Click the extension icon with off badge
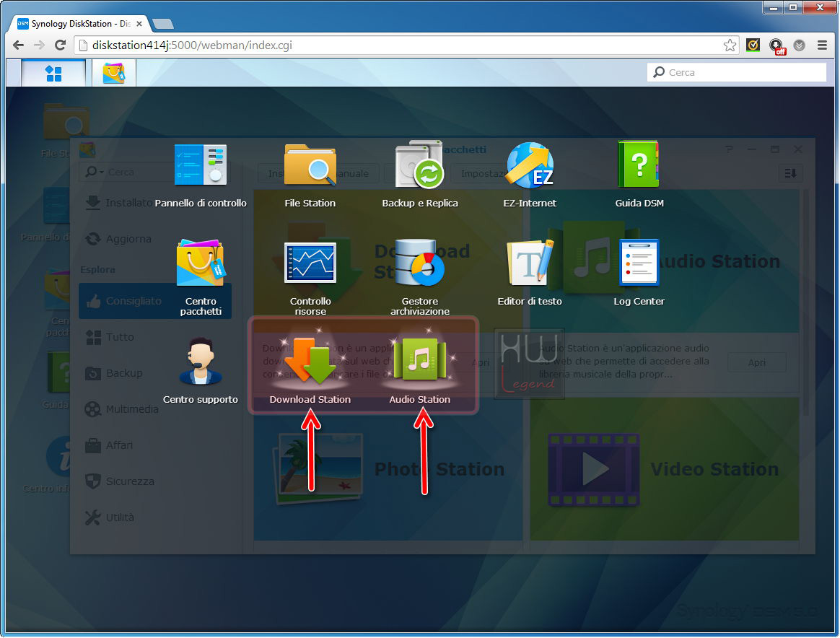This screenshot has width=840, height=638. coord(776,46)
